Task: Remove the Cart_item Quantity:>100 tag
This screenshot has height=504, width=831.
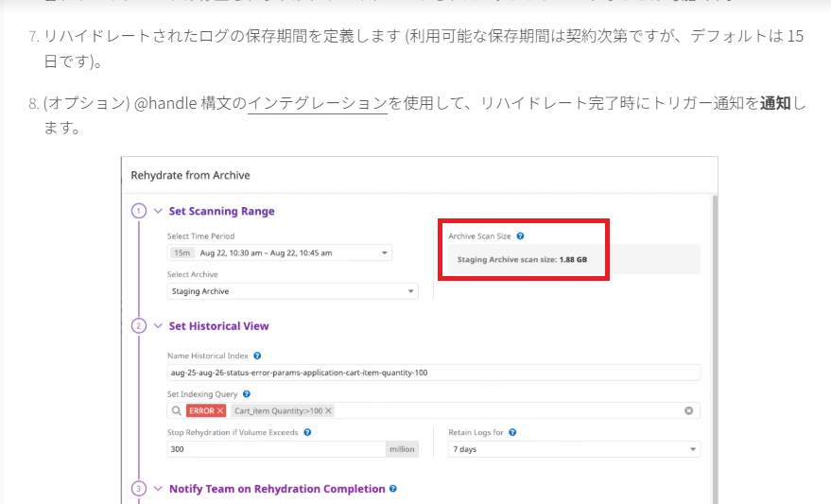Action: tap(329, 410)
